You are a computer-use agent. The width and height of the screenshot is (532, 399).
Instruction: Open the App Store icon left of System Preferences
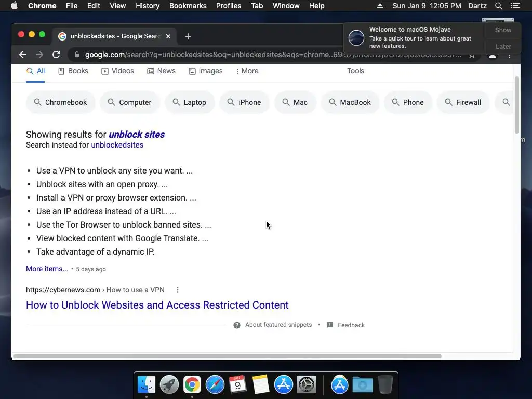click(x=283, y=385)
